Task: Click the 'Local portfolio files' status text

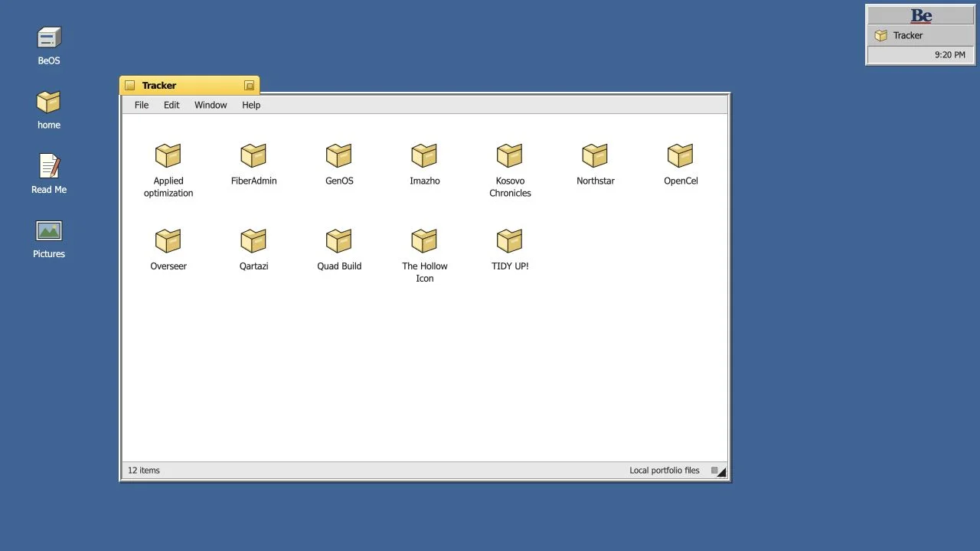Action: click(665, 471)
